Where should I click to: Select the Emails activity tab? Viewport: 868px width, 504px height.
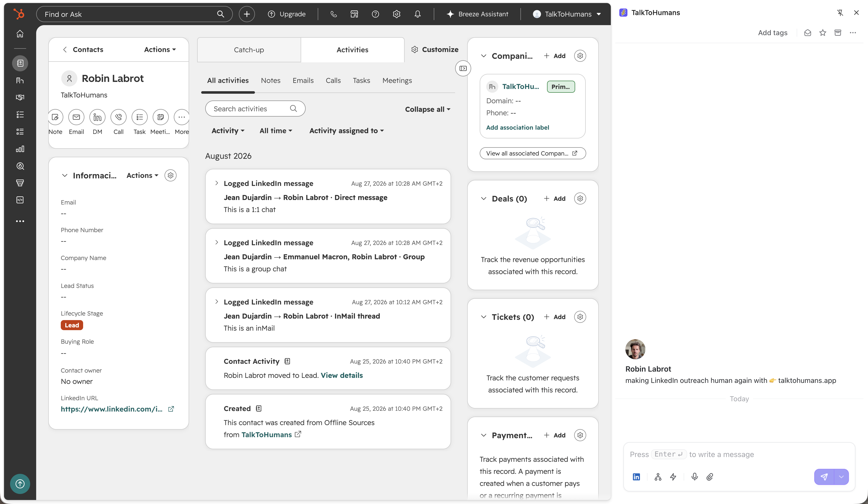point(303,80)
